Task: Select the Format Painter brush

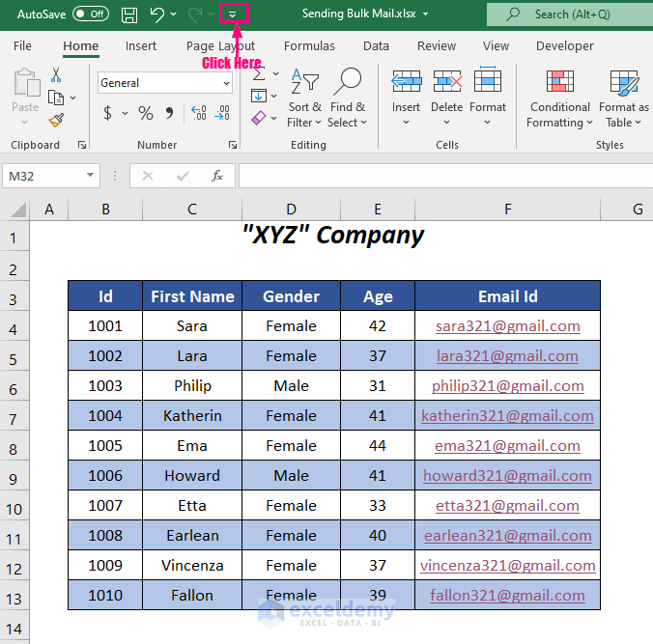Action: pyautogui.click(x=56, y=121)
